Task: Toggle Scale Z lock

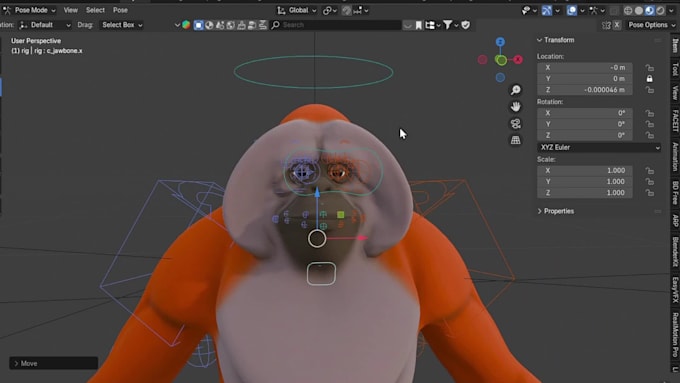Action: coord(649,193)
